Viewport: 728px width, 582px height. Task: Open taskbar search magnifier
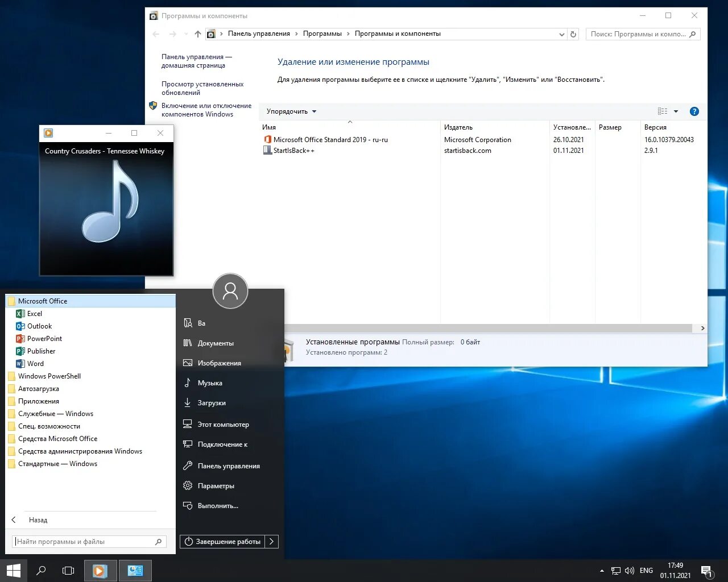click(41, 571)
